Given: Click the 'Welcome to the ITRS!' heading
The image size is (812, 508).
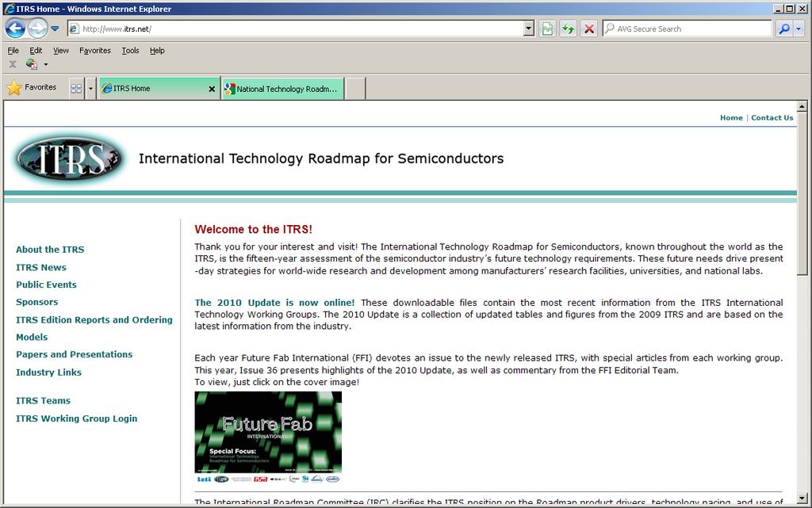Looking at the screenshot, I should 253,229.
